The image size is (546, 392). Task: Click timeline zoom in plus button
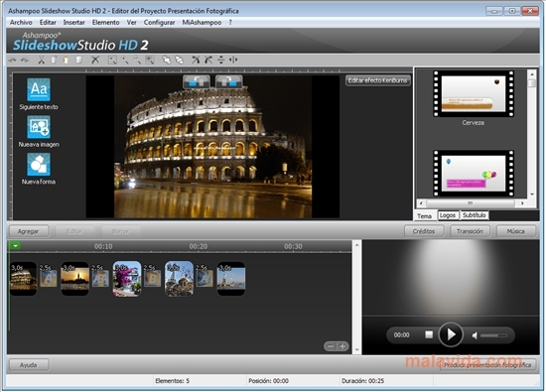pyautogui.click(x=342, y=346)
